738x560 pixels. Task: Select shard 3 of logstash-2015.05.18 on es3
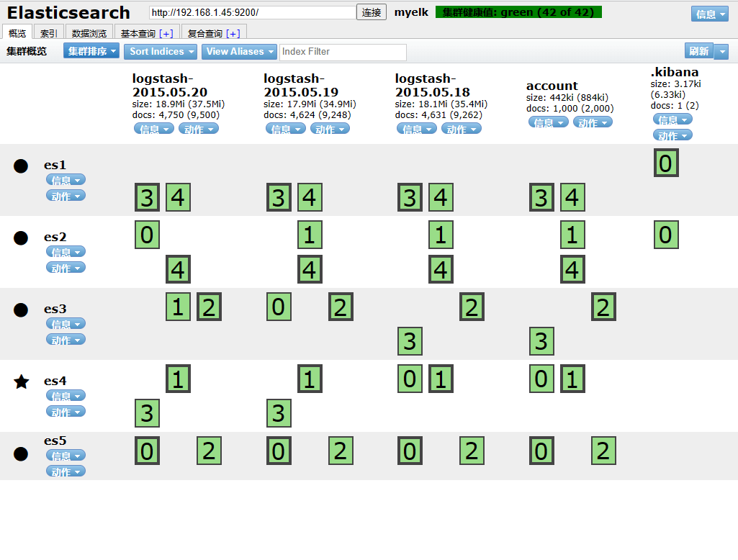click(410, 341)
